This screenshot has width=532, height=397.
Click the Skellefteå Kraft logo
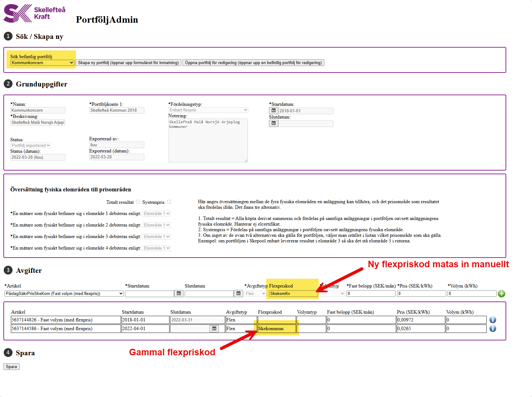[x=34, y=13]
